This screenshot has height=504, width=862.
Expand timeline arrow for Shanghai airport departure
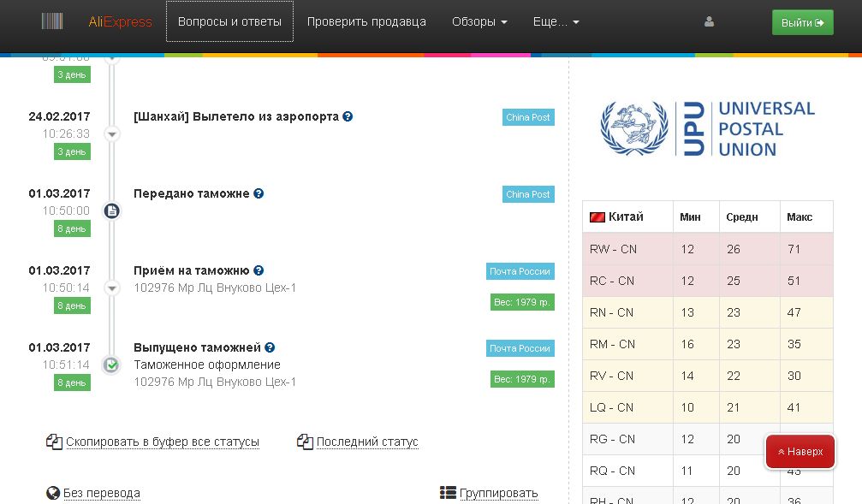click(111, 134)
